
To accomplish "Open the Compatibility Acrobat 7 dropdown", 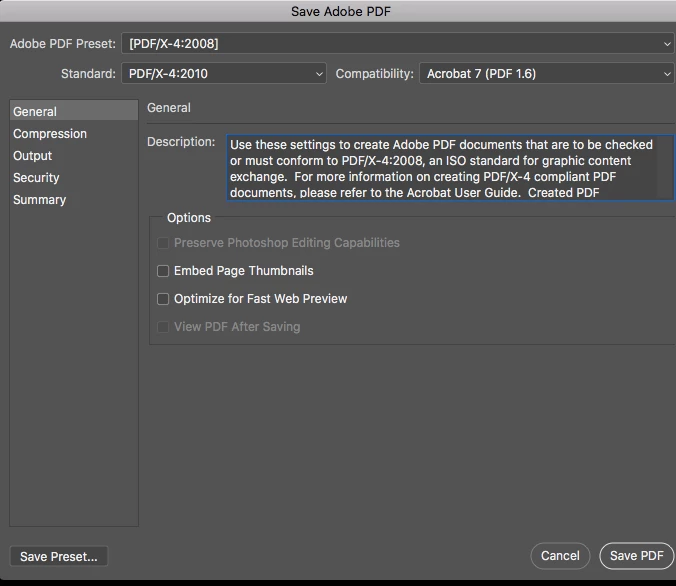I will (546, 73).
